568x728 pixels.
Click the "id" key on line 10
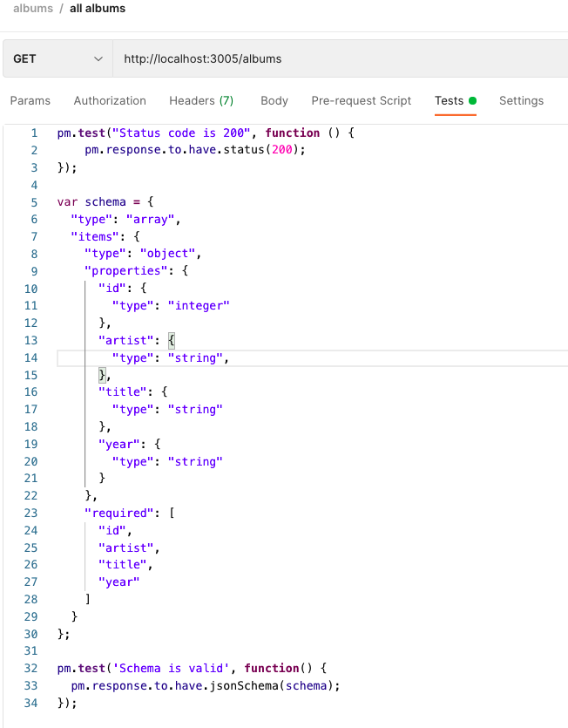tap(112, 289)
